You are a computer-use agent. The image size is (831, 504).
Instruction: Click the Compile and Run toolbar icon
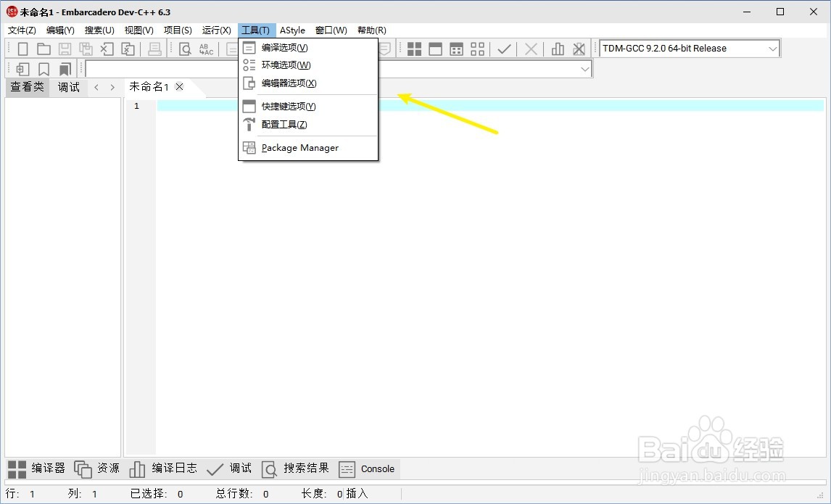(456, 49)
